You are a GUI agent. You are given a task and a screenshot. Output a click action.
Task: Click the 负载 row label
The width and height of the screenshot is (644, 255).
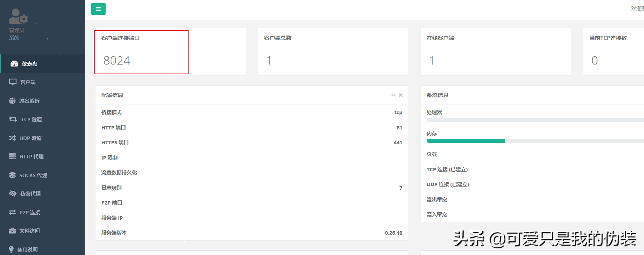point(432,154)
